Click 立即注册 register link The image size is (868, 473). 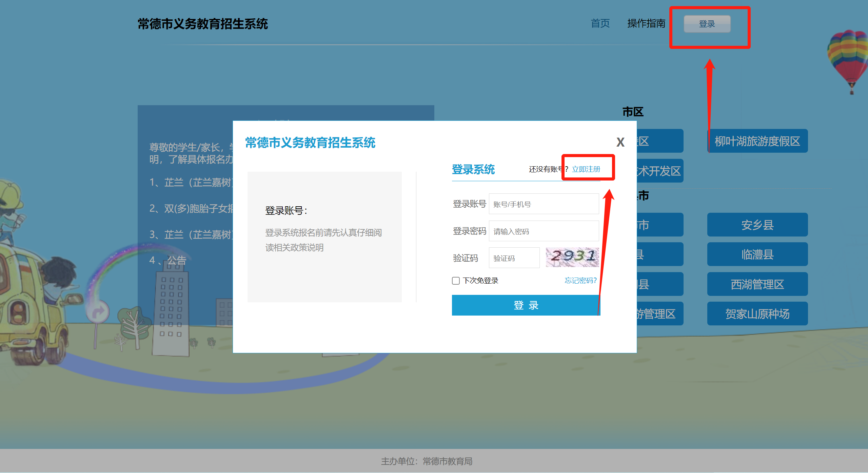tap(586, 169)
